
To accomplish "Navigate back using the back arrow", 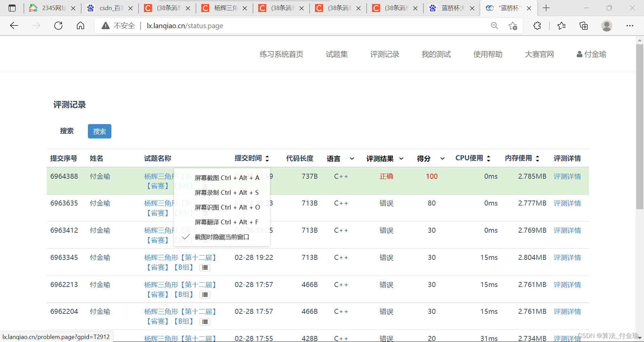I will point(14,25).
